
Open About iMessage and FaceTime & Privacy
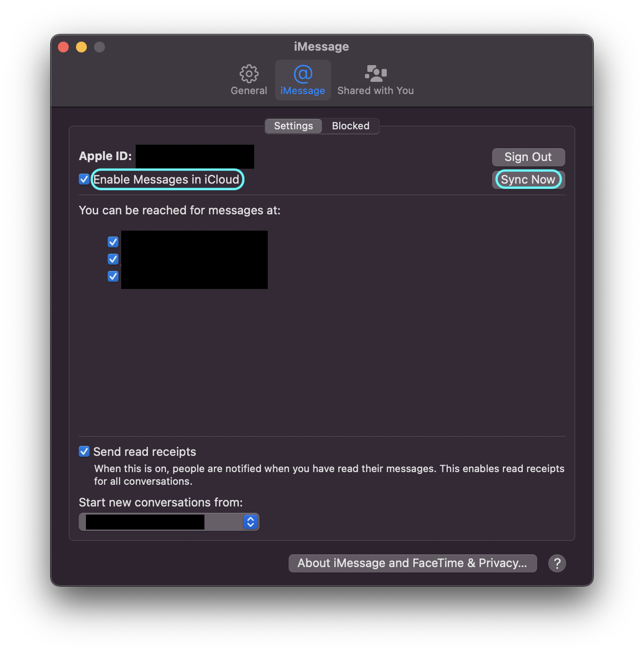tap(412, 563)
